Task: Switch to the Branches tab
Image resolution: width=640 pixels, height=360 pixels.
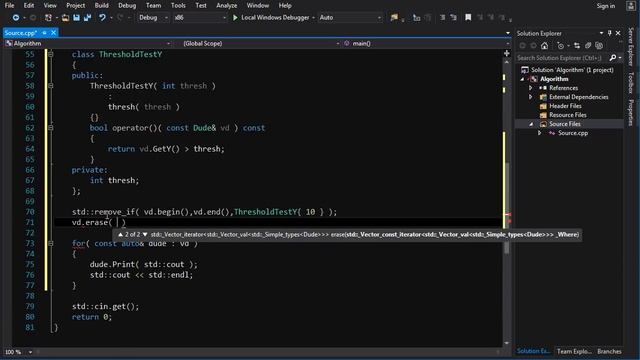Action: pyautogui.click(x=609, y=351)
